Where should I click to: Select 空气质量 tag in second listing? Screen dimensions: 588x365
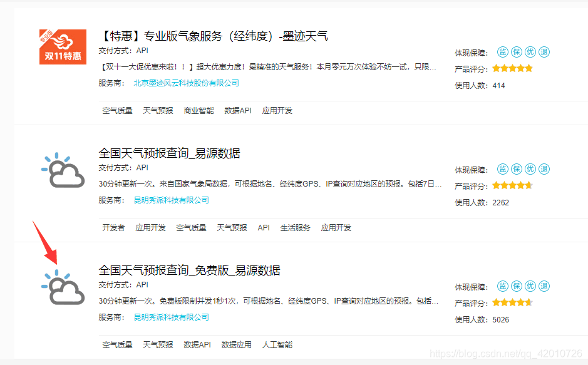(x=191, y=227)
